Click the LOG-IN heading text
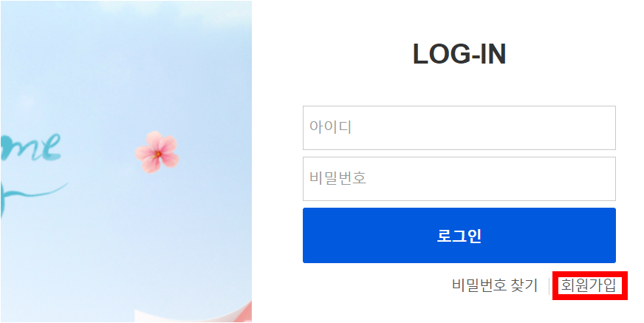This screenshot has height=323, width=644. pyautogui.click(x=459, y=54)
